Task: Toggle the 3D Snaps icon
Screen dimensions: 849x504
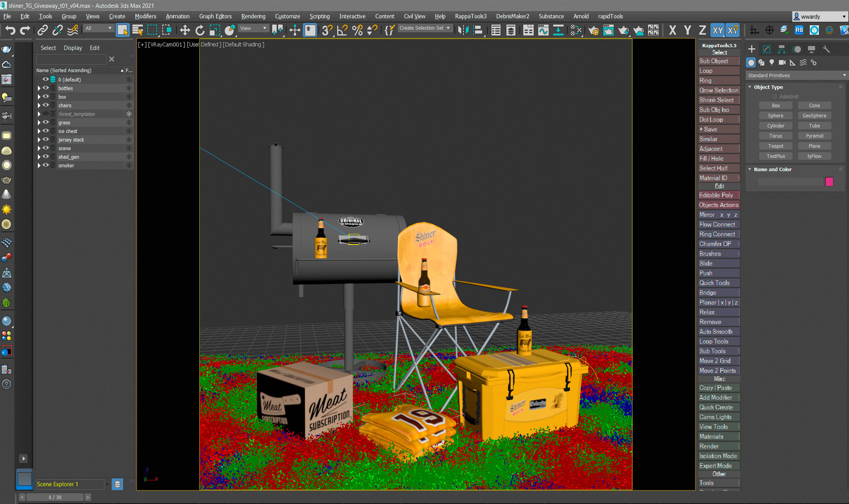Action: 327,30
